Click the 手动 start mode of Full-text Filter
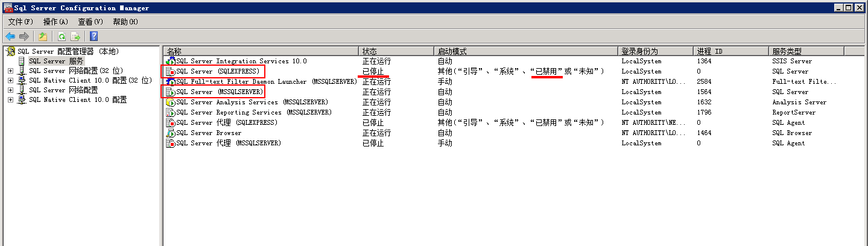 [445, 81]
